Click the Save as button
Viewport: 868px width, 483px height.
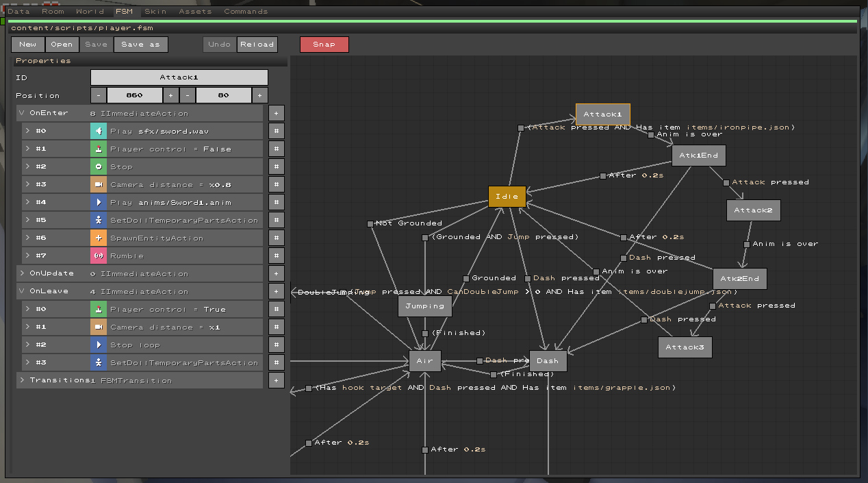tap(140, 45)
